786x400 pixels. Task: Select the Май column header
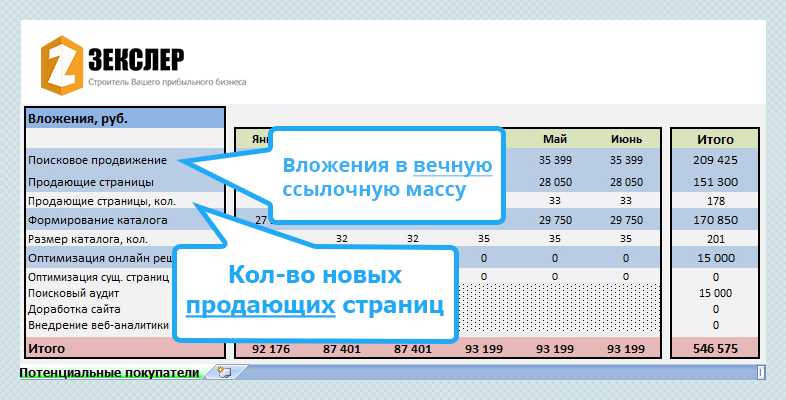tap(555, 139)
